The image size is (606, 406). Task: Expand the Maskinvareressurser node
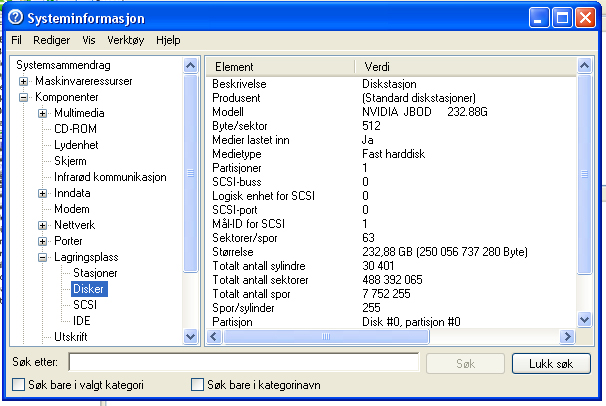[24, 82]
